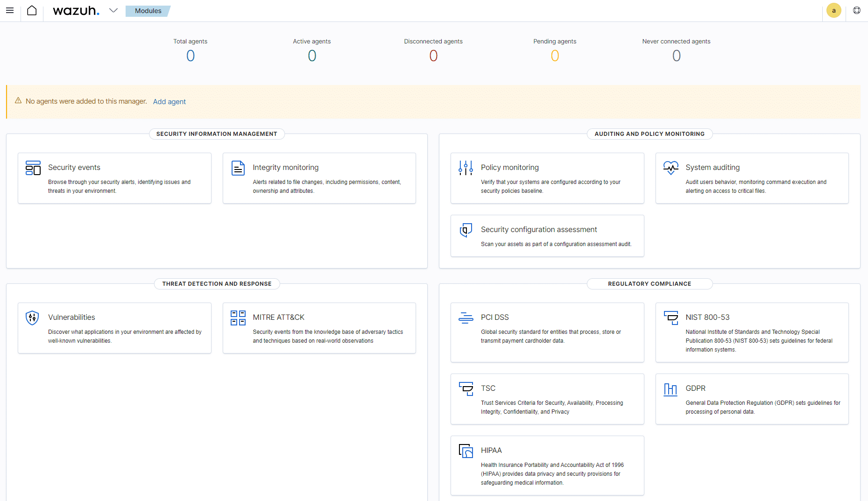Click 'No agents were added to this manager' text
This screenshot has width=868, height=501.
click(x=86, y=101)
